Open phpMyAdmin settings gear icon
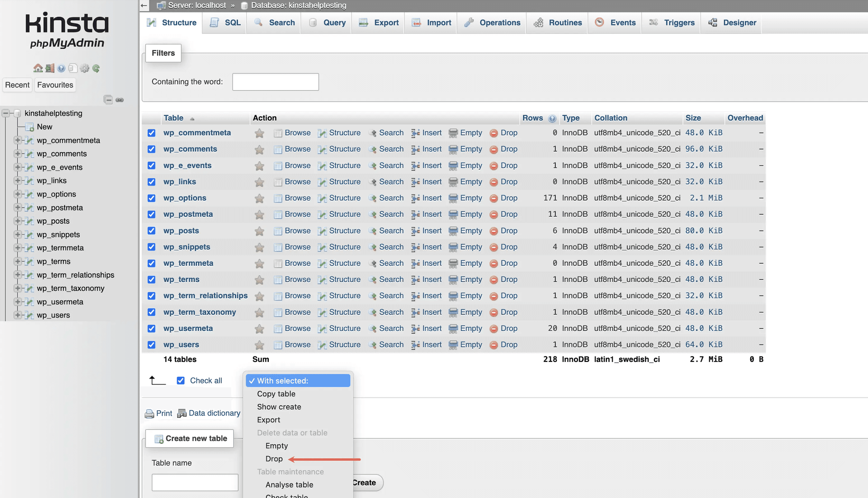868x498 pixels. pos(84,68)
